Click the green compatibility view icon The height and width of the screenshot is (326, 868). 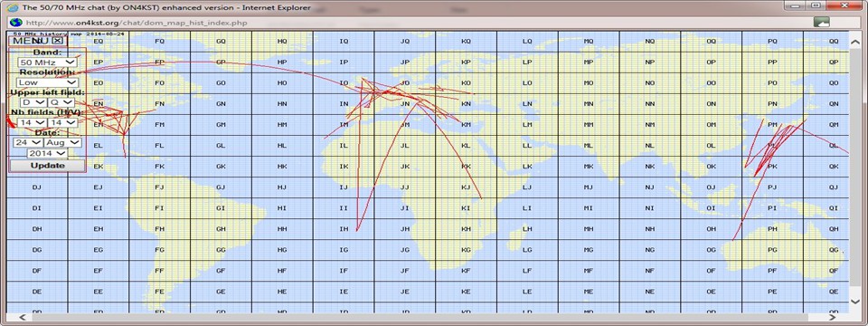[822, 22]
